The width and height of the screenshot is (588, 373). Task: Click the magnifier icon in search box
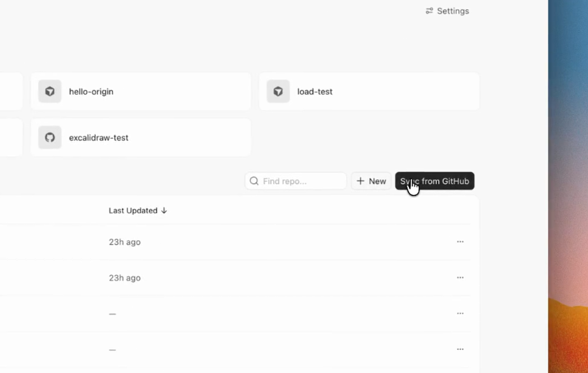click(254, 181)
